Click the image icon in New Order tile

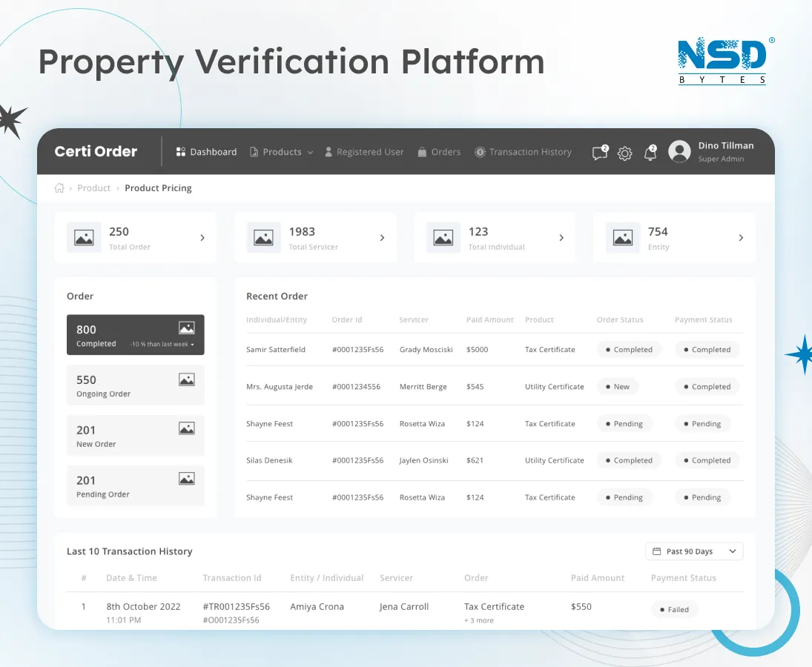[186, 428]
